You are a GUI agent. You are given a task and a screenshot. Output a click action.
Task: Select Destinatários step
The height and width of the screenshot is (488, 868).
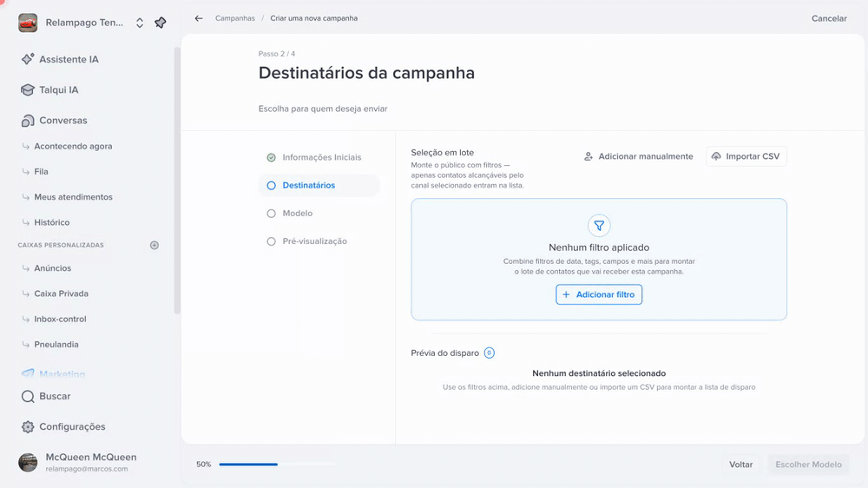[x=319, y=186]
